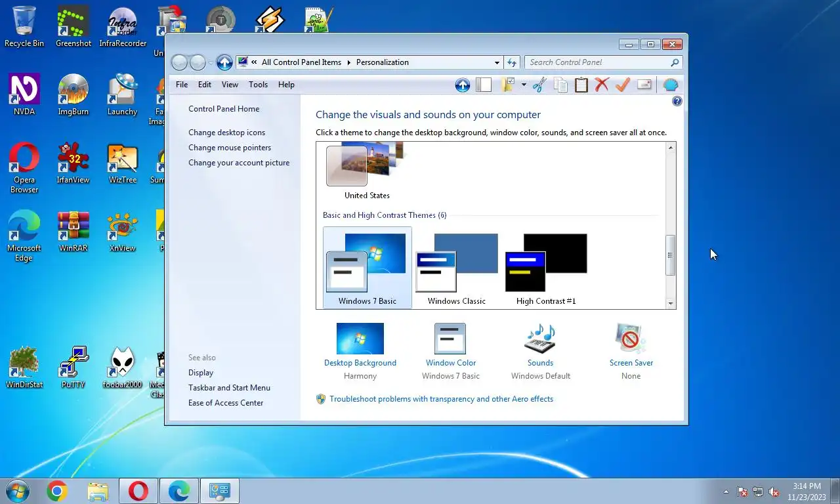
Task: Click the address bar Up arrow button
Action: tap(224, 62)
